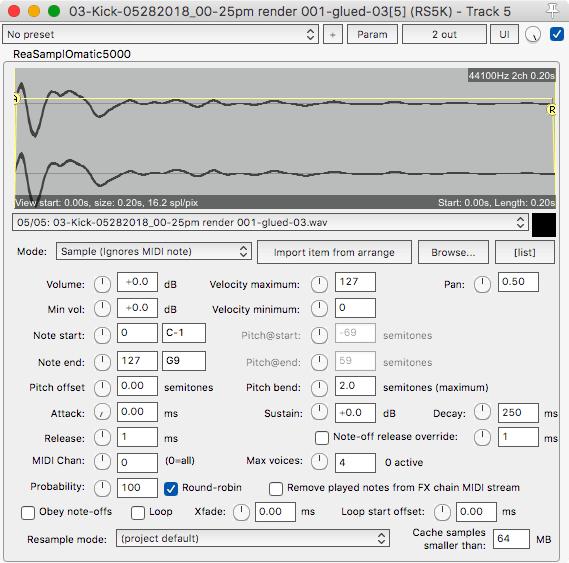Click the Attack ms value field
569x563 pixels.
click(137, 412)
